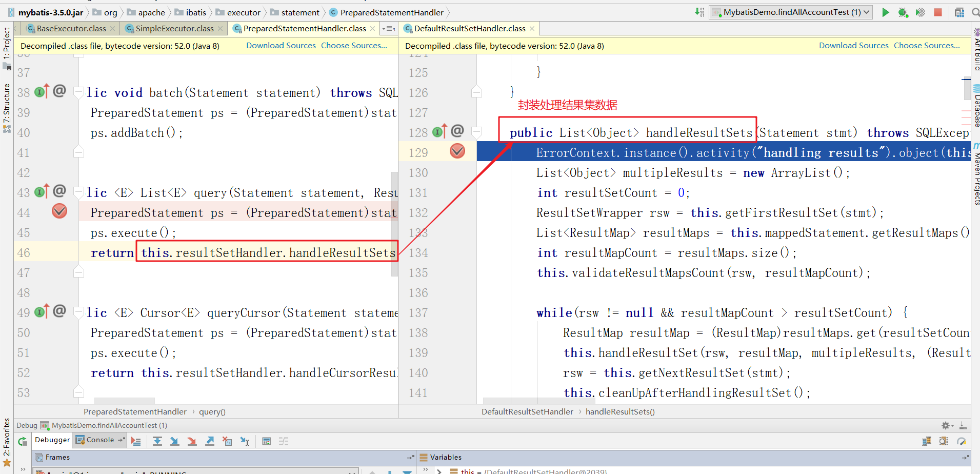Screen dimensions: 980x474
Task: Rerun debug session with green circular arrow
Action: [x=23, y=441]
